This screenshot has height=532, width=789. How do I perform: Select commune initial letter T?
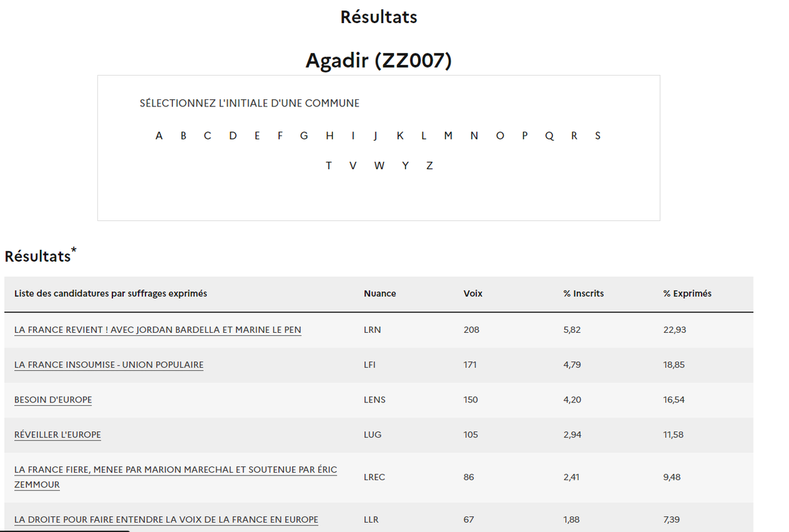point(329,166)
